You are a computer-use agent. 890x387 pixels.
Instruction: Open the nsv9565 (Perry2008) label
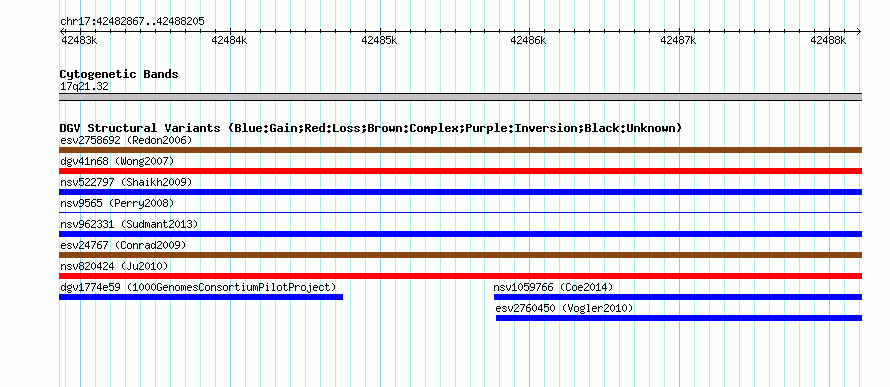click(x=117, y=203)
